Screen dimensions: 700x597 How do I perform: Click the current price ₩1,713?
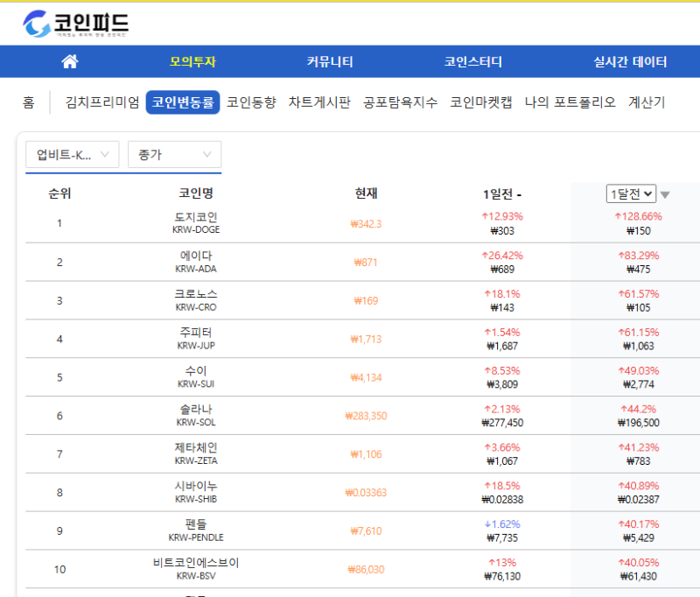coord(366,340)
